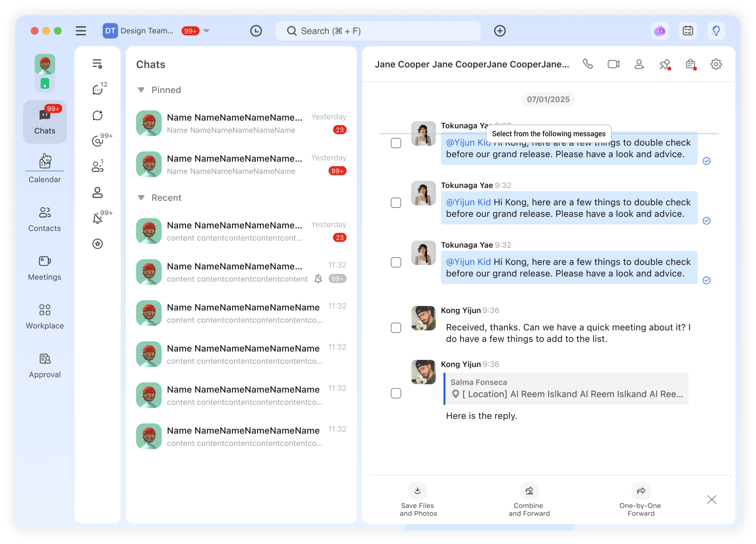Image resolution: width=756 pixels, height=544 pixels.
Task: Click Save Files and Photos button
Action: point(418,499)
